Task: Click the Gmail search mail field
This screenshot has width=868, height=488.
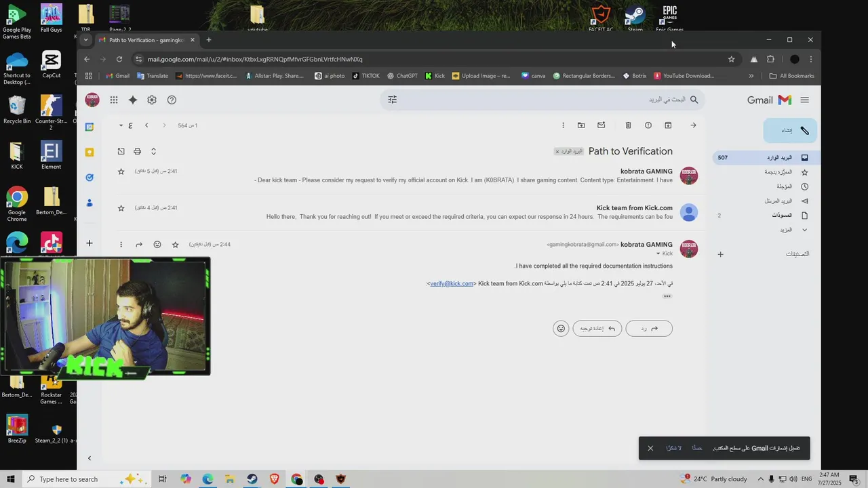Action: click(x=542, y=100)
